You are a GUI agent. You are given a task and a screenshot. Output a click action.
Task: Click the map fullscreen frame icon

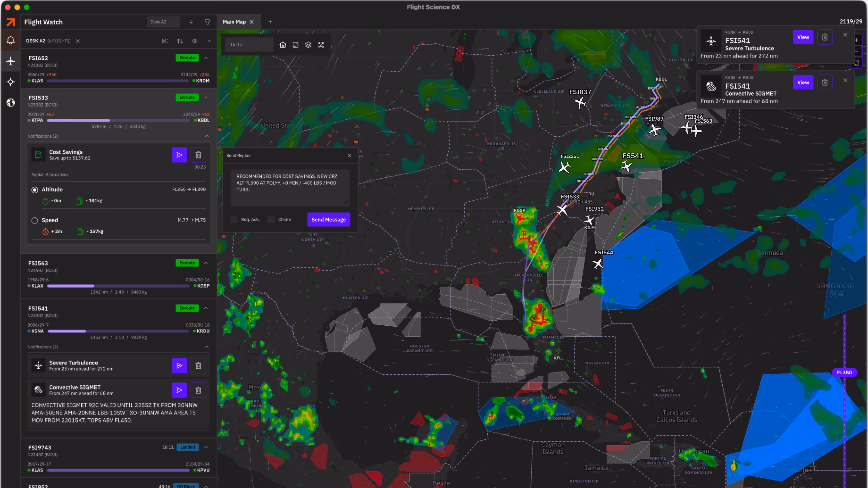point(295,45)
